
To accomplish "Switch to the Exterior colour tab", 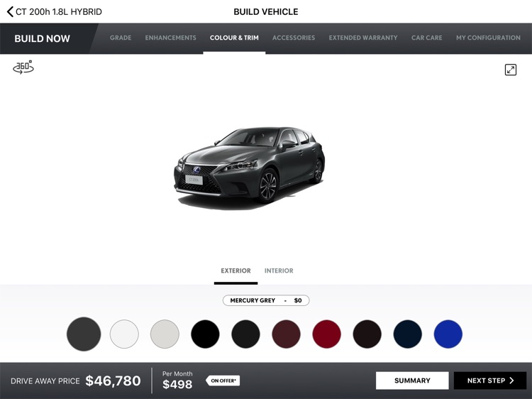I will 235,271.
